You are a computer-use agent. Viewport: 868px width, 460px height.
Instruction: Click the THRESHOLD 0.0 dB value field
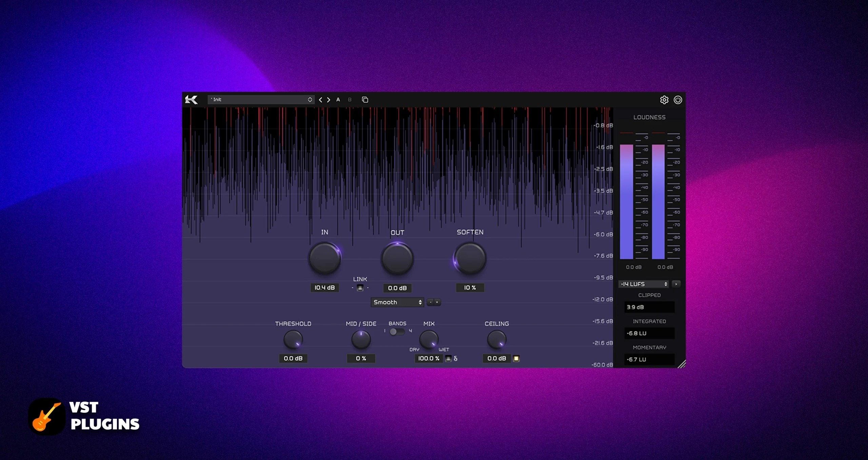(293, 358)
